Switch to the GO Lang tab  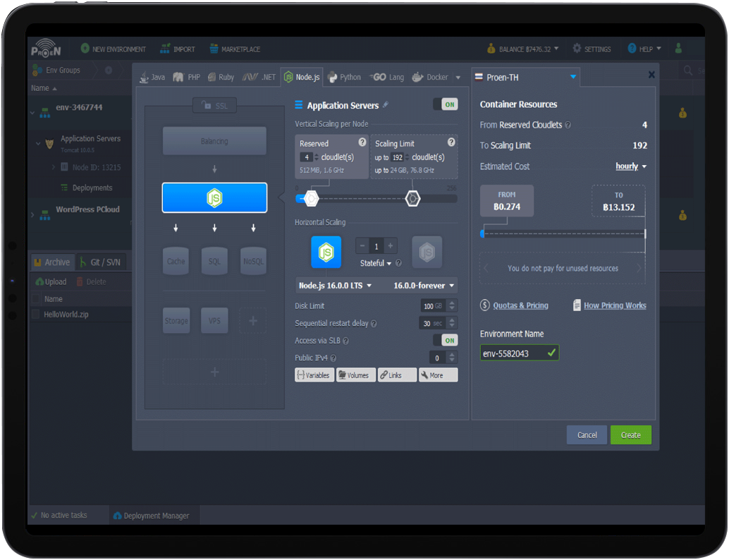coord(387,77)
